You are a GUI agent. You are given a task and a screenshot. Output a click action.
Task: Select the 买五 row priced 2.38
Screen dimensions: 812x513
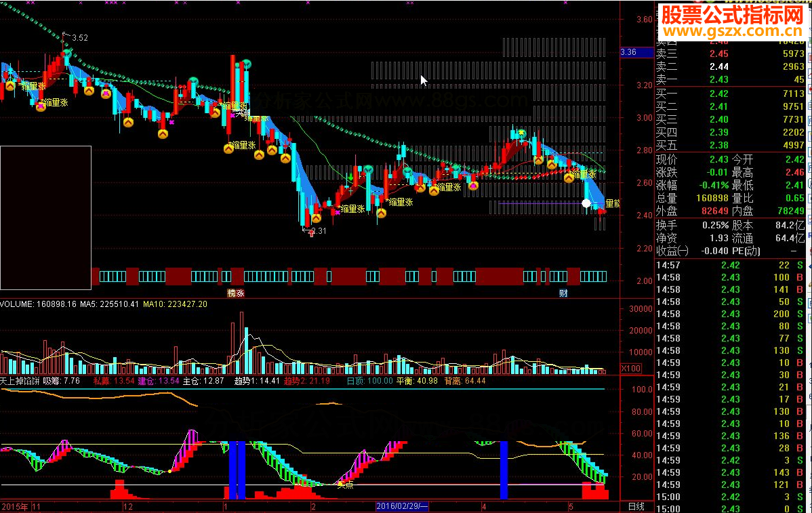(731, 146)
